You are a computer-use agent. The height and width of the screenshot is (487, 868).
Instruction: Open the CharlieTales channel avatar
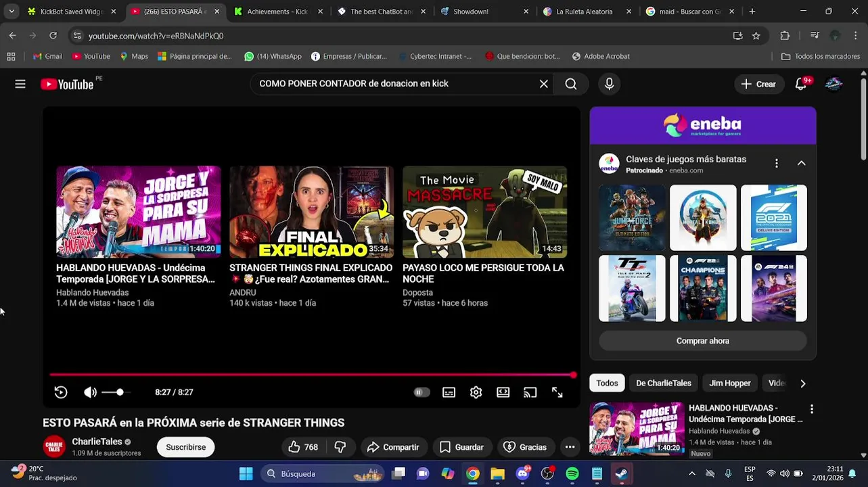tap(54, 447)
